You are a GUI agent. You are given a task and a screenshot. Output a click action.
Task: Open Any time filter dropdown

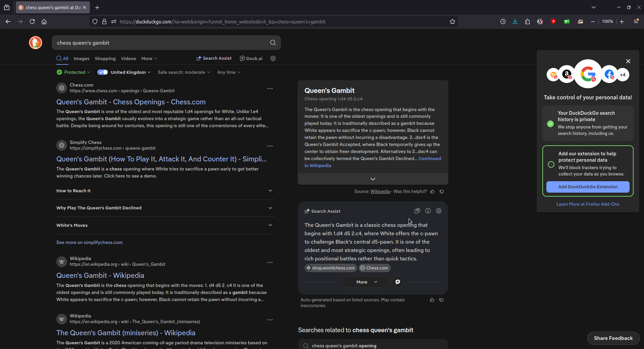click(x=229, y=72)
